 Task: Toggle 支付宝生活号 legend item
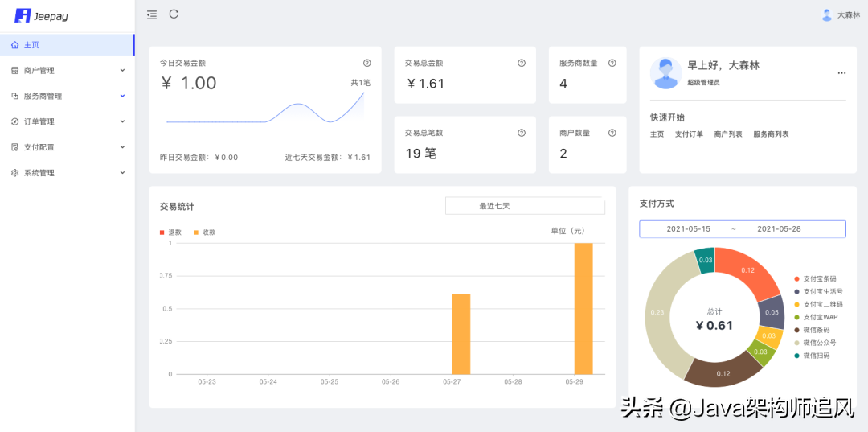(x=819, y=292)
